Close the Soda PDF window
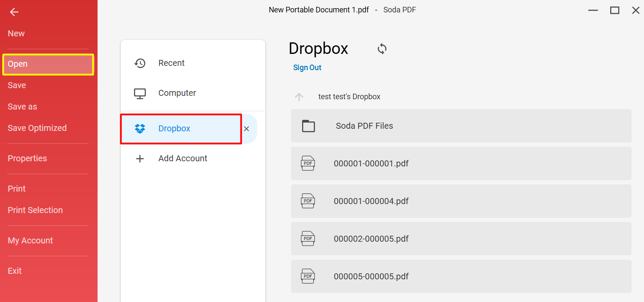Screen dimensions: 644x302 click(x=636, y=10)
